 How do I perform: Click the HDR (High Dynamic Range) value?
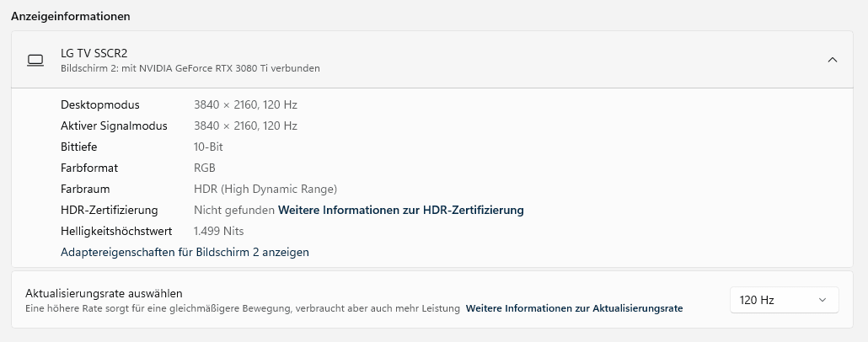[265, 189]
